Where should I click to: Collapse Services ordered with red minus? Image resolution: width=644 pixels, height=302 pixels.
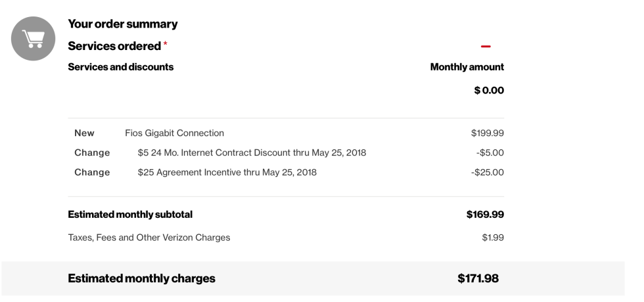pyautogui.click(x=486, y=47)
